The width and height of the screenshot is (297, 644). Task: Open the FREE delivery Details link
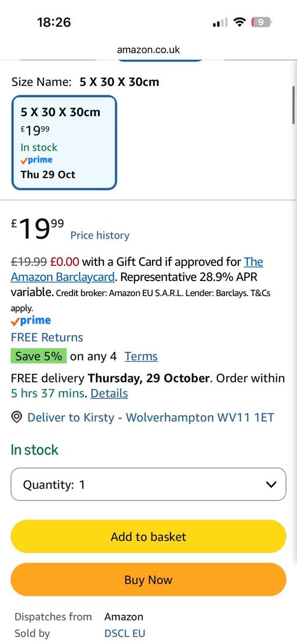(x=109, y=394)
